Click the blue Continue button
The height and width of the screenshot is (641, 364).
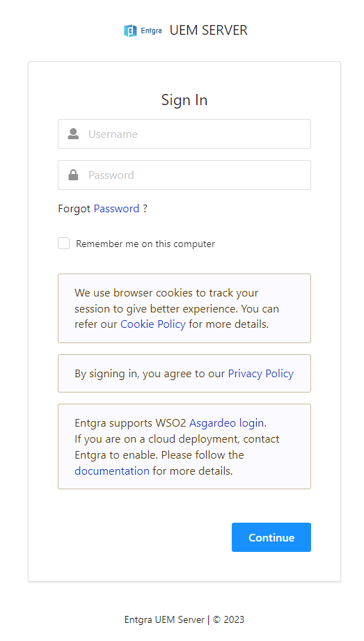tap(271, 537)
